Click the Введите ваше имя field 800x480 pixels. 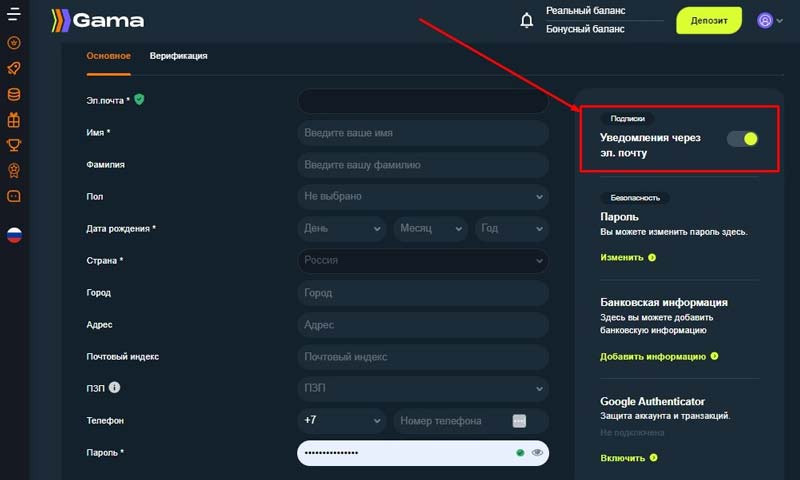click(423, 133)
